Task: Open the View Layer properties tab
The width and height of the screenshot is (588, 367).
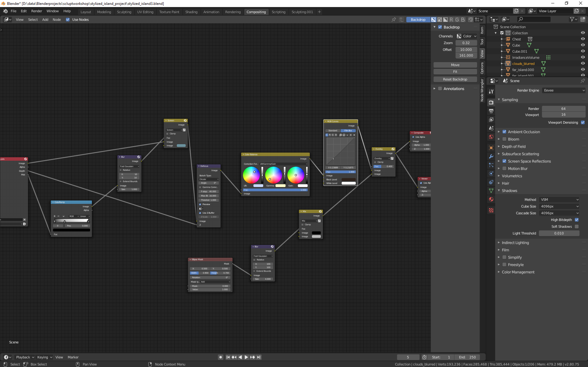Action: click(x=491, y=120)
